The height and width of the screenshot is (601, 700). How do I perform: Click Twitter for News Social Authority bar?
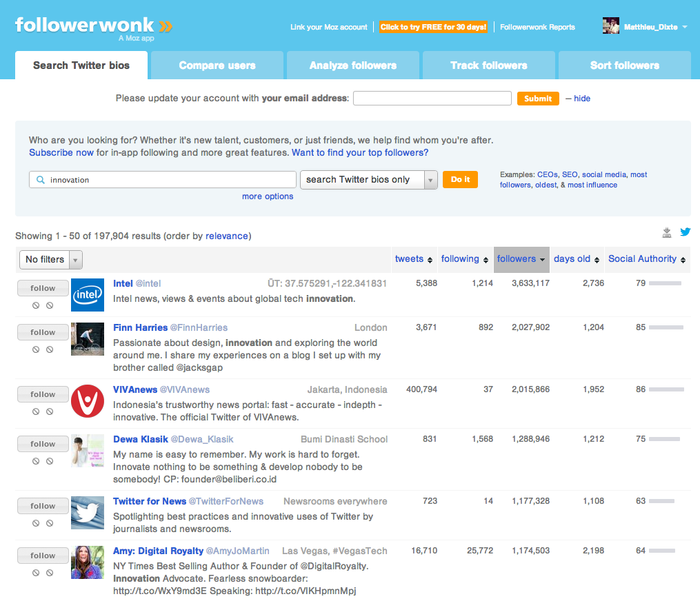(661, 501)
